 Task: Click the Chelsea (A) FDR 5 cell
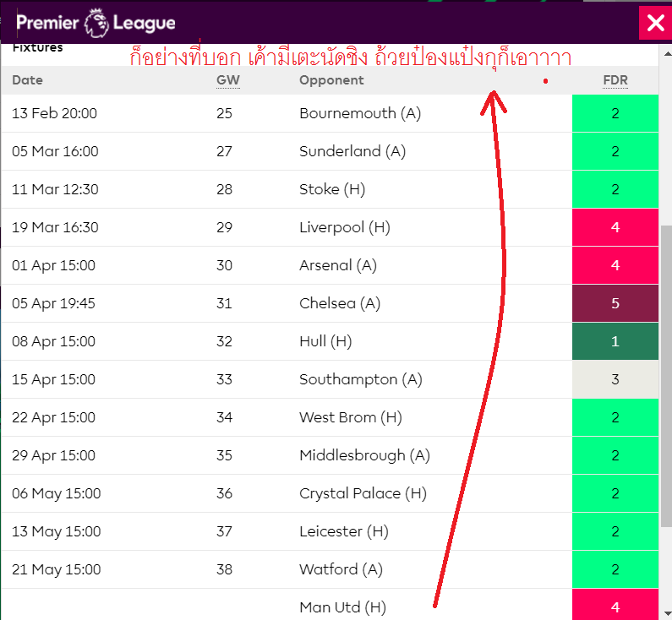(615, 303)
